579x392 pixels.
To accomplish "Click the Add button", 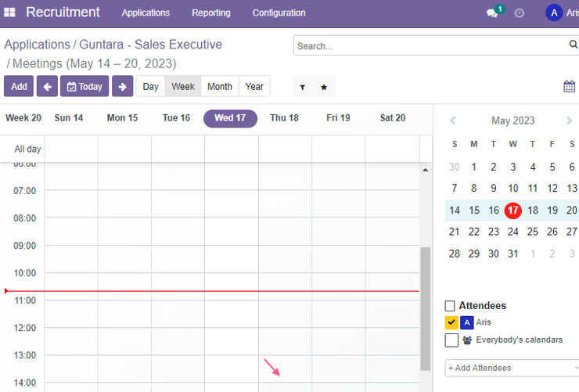I will pos(19,86).
